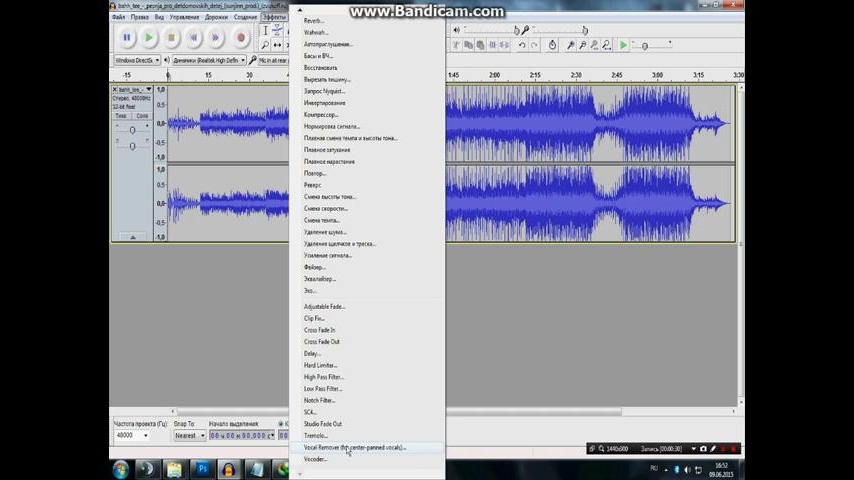Choose Компрессор from the effects menu
This screenshot has width=854, height=480.
(321, 115)
